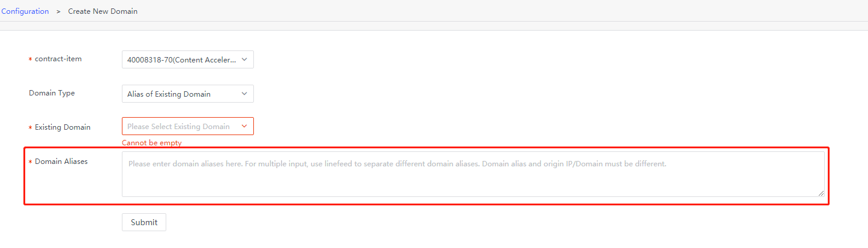Viewport: 868px width, 248px height.
Task: Click the contract-item field label
Action: [x=58, y=59]
